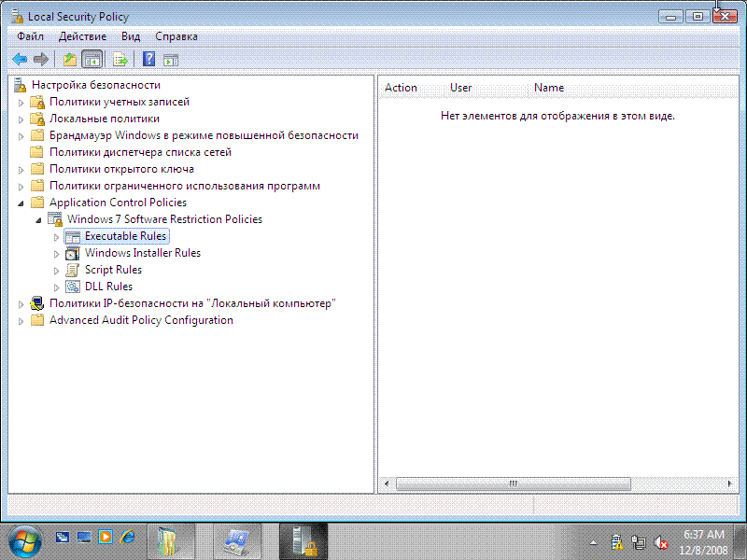This screenshot has height=560, width=747.
Task: Launch Internet Explorer from quick launch
Action: pos(127,538)
